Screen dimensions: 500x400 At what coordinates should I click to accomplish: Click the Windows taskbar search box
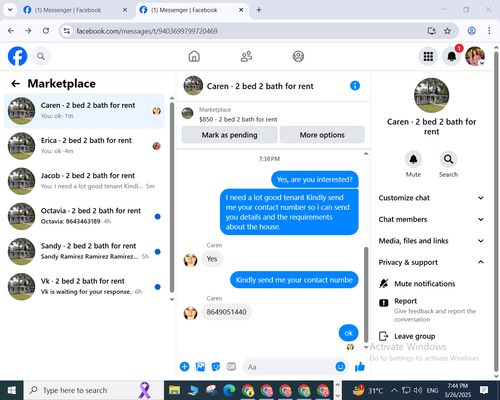(x=94, y=390)
